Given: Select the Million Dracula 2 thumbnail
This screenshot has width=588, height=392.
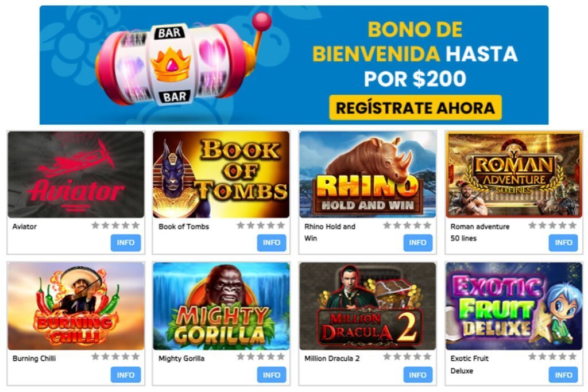Looking at the screenshot, I should (367, 306).
